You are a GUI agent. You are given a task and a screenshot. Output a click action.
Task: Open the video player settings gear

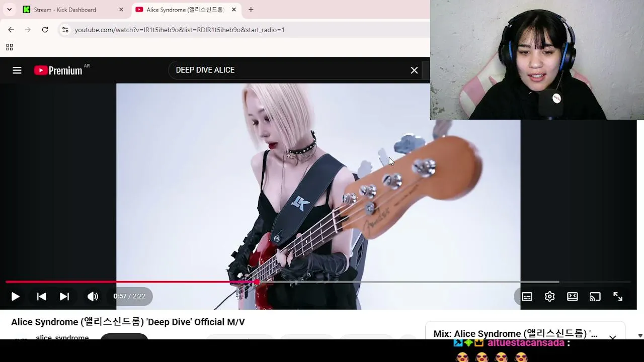point(549,297)
